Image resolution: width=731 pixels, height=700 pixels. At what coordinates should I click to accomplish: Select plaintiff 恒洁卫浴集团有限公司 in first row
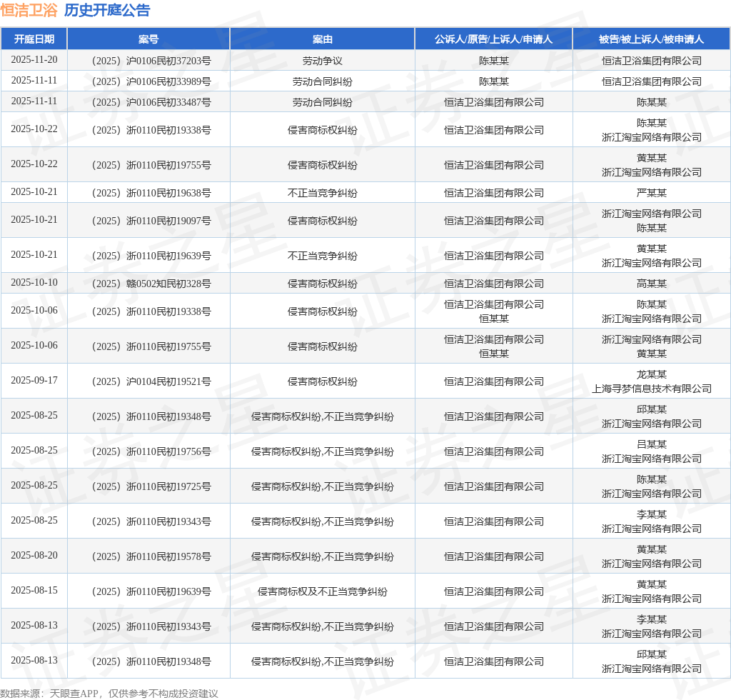click(x=493, y=102)
